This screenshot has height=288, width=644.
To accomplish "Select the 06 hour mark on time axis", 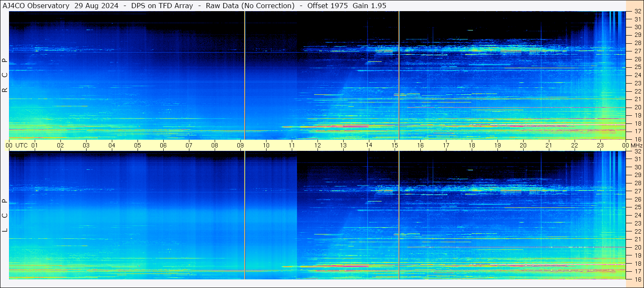I will coord(163,145).
